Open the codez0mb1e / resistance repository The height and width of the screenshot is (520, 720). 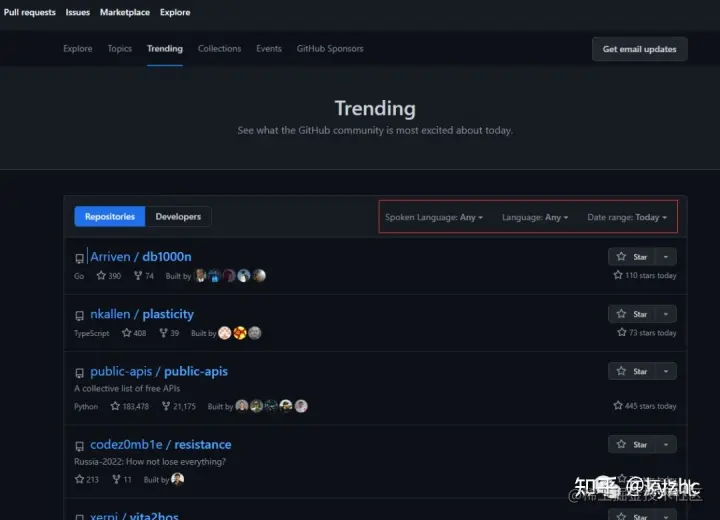click(161, 445)
